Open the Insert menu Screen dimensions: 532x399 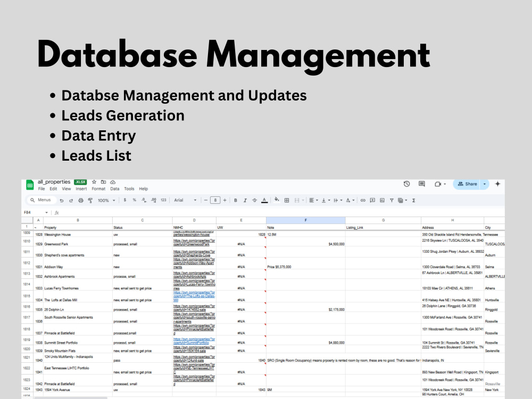click(x=81, y=189)
